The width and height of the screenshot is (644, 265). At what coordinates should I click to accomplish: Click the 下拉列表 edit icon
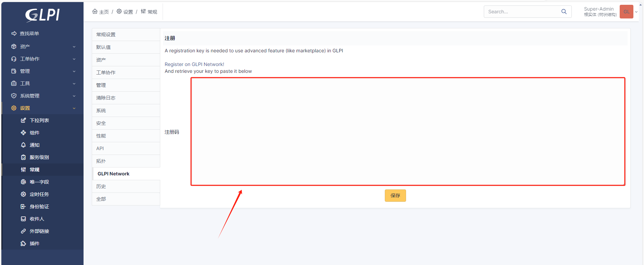tap(23, 120)
